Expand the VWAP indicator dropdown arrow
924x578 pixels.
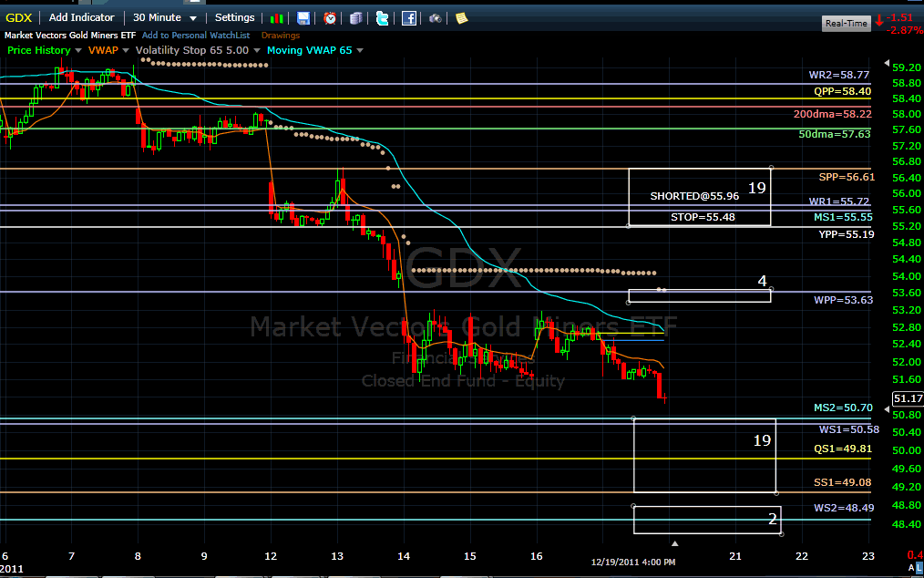tap(126, 51)
